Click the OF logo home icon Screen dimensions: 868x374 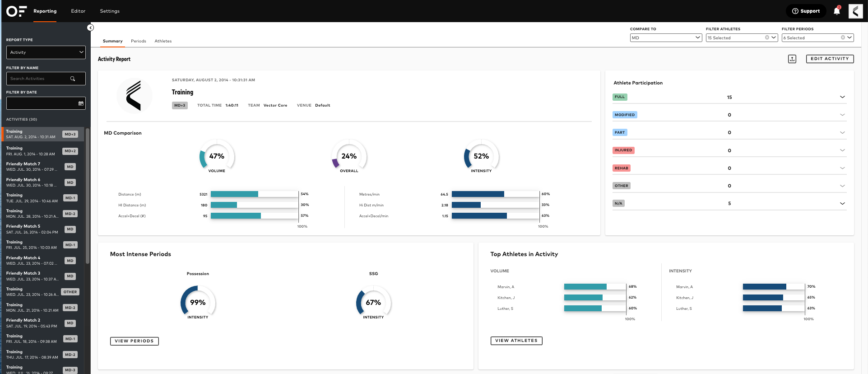[x=16, y=11]
